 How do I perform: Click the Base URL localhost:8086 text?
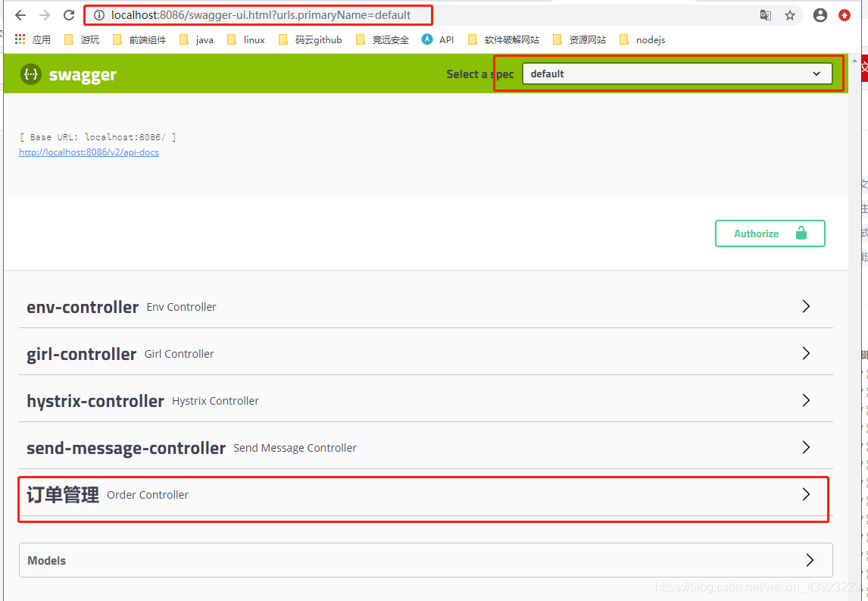click(x=98, y=137)
